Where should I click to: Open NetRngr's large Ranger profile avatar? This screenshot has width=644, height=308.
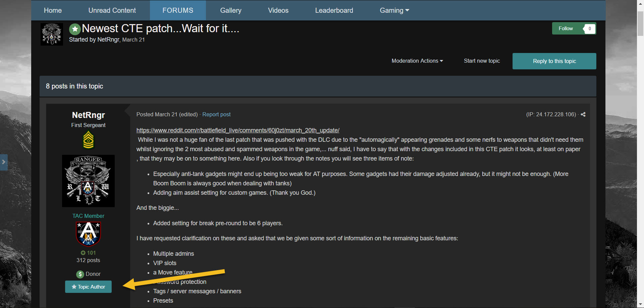coord(88,181)
